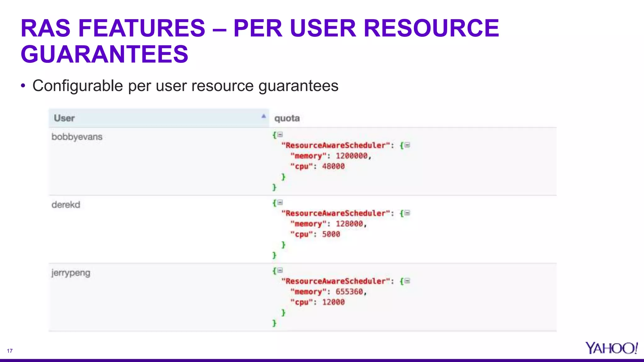The image size is (644, 362).
Task: Click cpu value 5000
Action: click(331, 234)
